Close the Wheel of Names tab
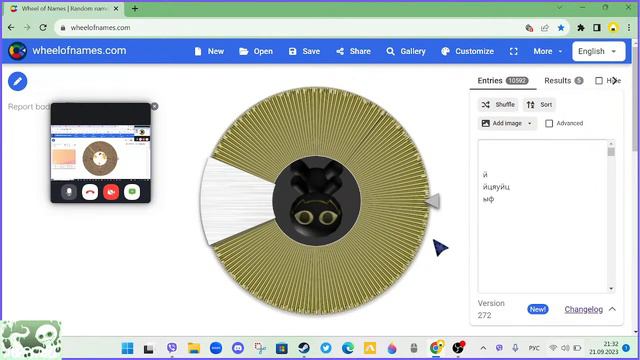The height and width of the screenshot is (360, 640). pyautogui.click(x=116, y=8)
